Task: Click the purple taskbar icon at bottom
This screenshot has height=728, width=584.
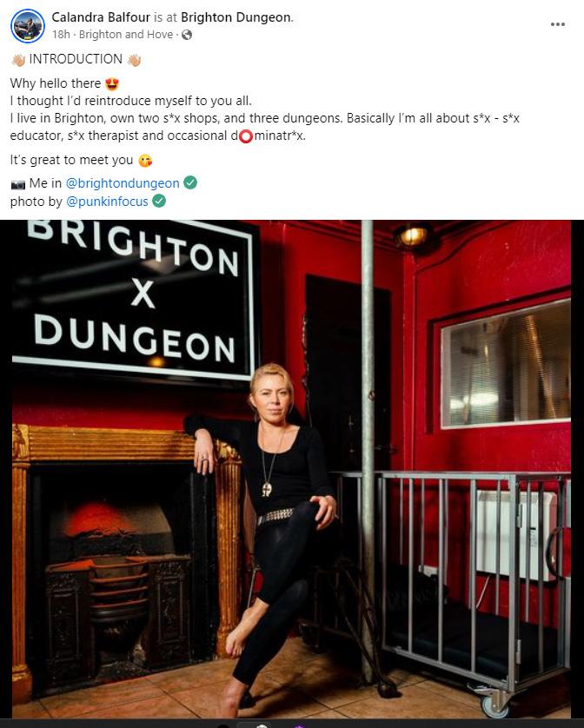Action: pos(300,725)
